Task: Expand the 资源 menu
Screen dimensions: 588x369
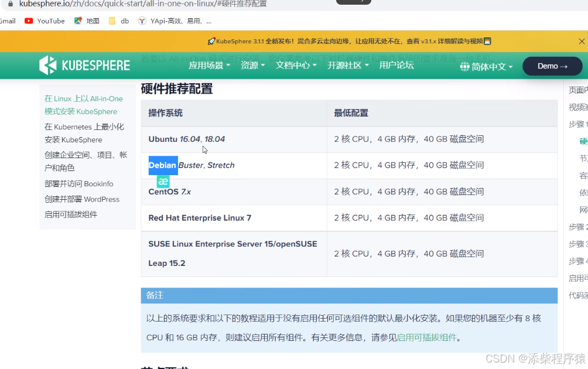Action: click(x=252, y=65)
